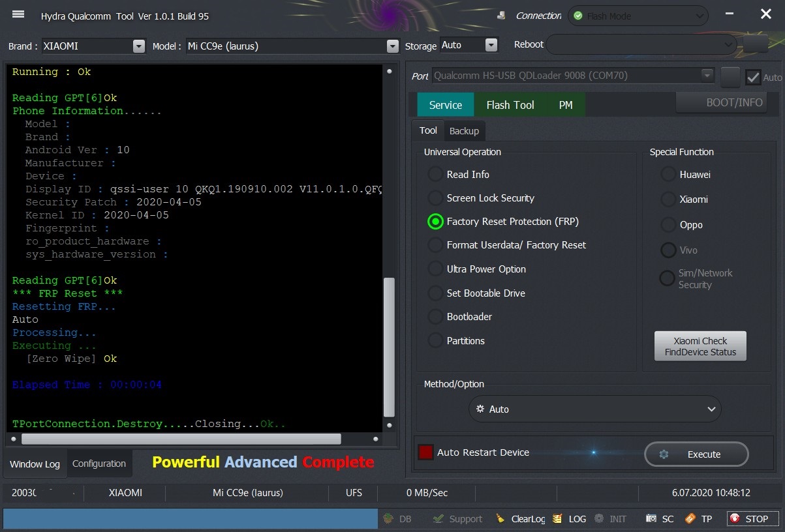Viewport: 785px width, 532px height.
Task: Toggle the Auto port checkbox
Action: click(753, 77)
